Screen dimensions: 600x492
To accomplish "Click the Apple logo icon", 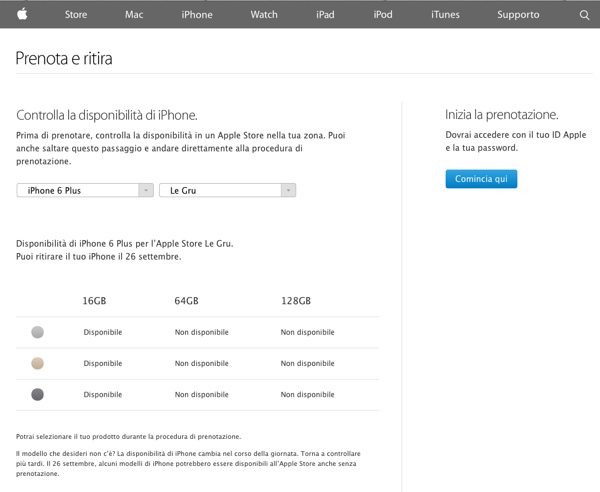I will tap(22, 14).
